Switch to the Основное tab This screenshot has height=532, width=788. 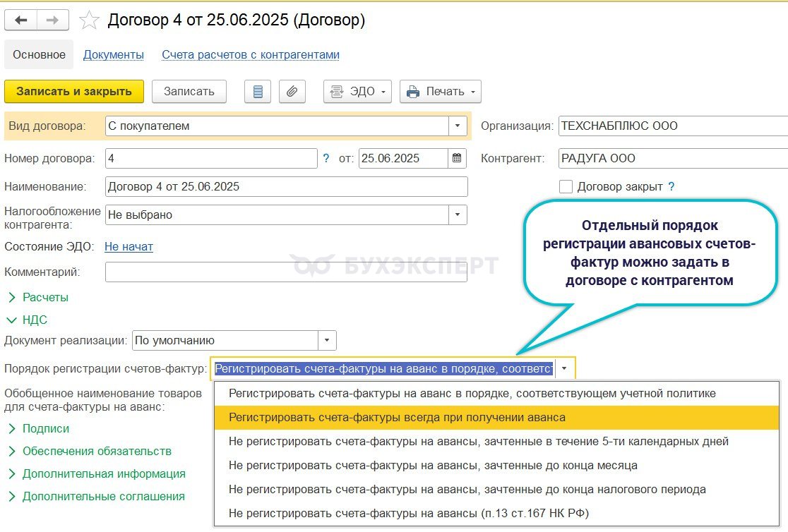click(x=40, y=54)
